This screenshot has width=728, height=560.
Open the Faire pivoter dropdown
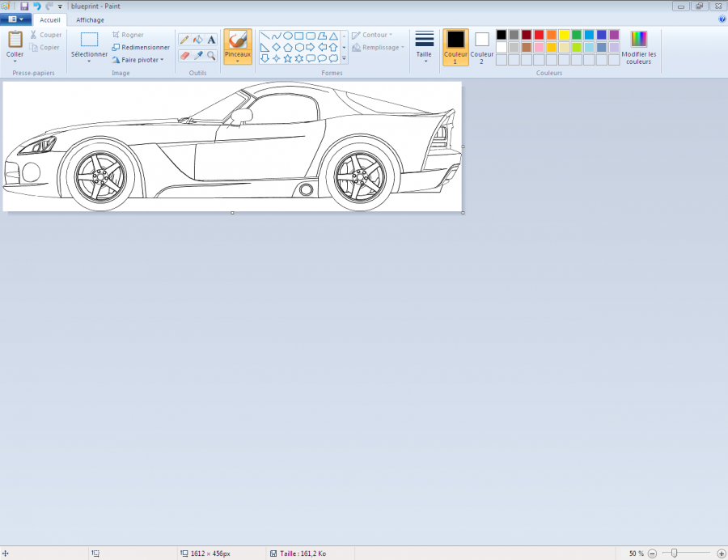click(142, 60)
